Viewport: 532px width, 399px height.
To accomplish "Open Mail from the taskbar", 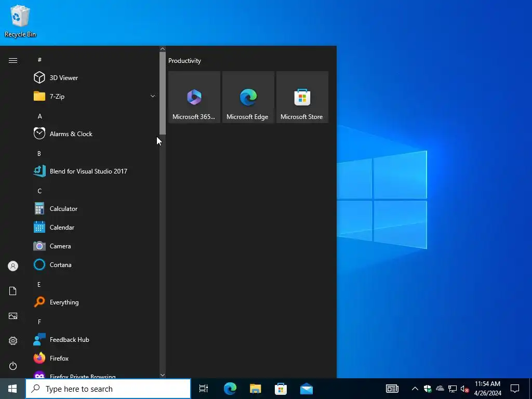I will (x=307, y=389).
